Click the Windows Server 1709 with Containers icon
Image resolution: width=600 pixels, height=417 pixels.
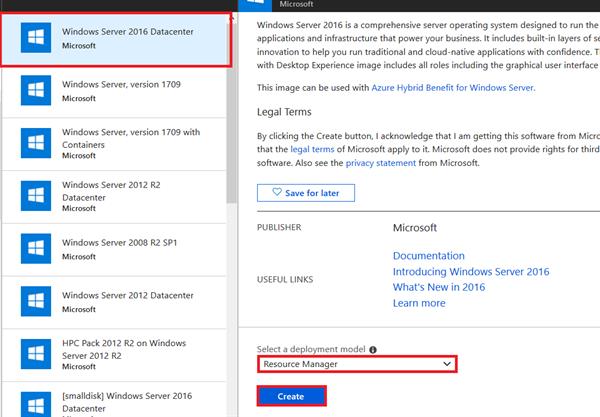click(36, 143)
